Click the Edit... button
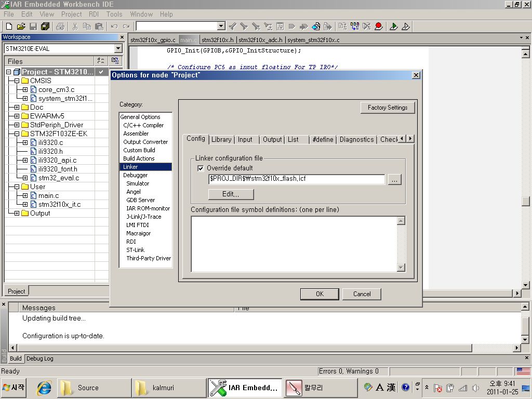 coord(231,194)
